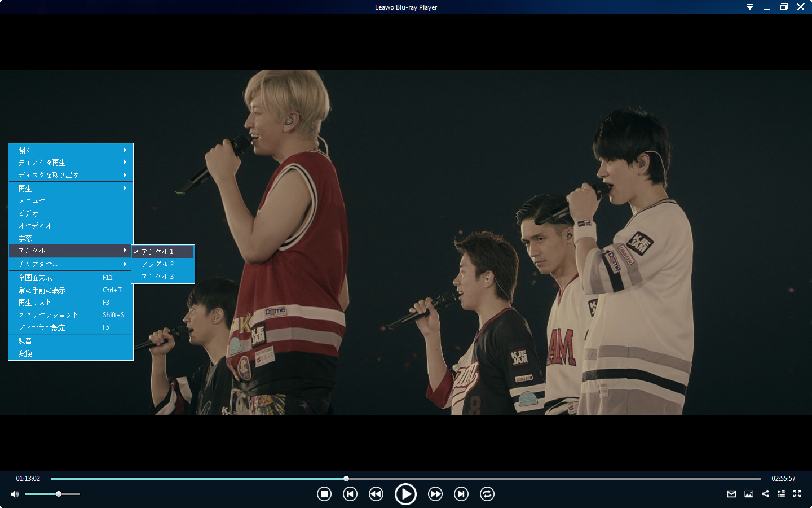812x508 pixels.
Task: Click the share icon
Action: pos(765,494)
